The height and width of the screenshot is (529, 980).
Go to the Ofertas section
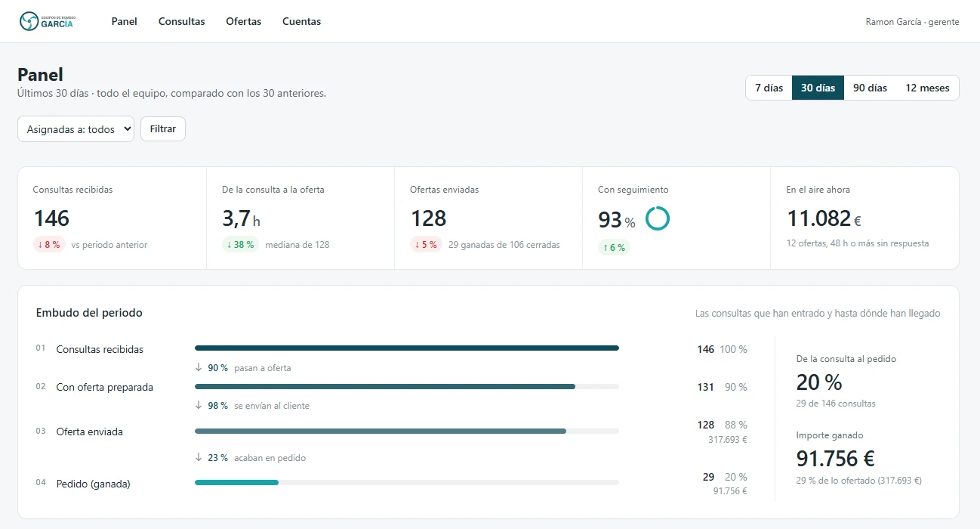(243, 21)
